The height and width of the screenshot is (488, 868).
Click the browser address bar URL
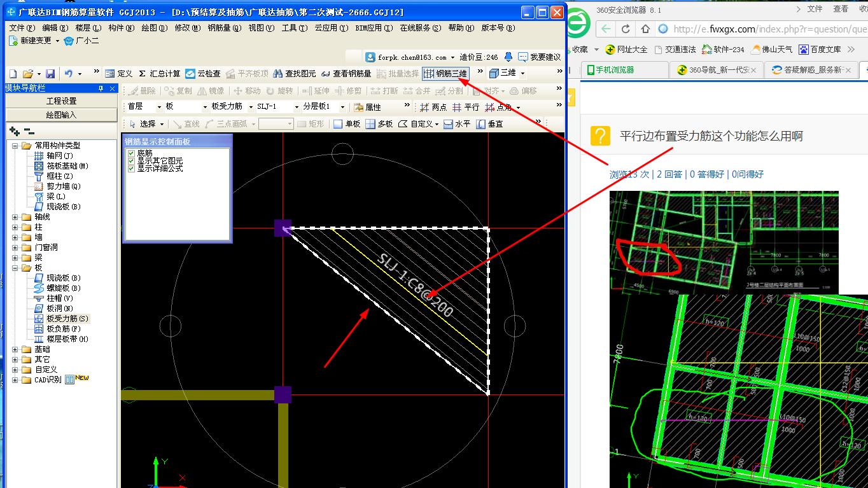point(769,29)
